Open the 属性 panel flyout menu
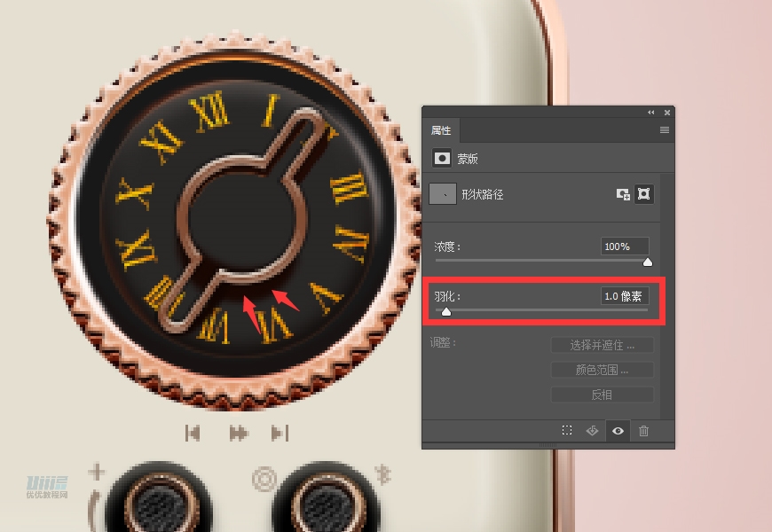 (x=664, y=130)
